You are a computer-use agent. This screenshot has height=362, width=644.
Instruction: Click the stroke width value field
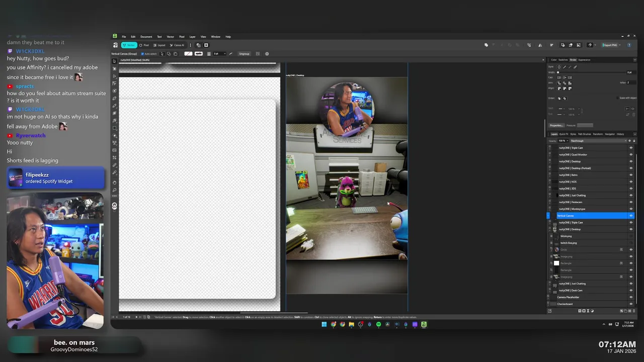click(x=631, y=72)
